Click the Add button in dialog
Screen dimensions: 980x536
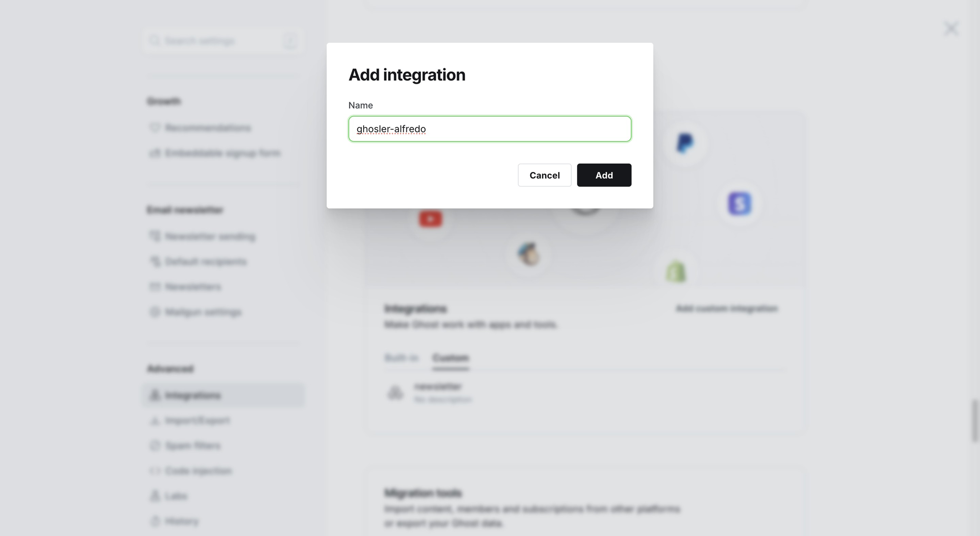click(604, 175)
